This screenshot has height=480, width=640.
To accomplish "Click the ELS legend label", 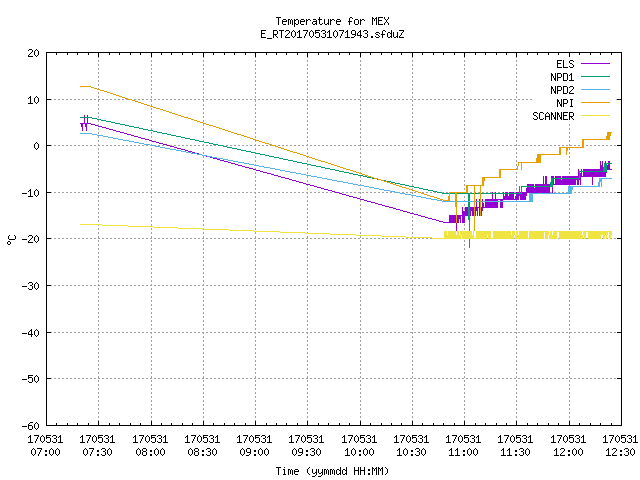I will pyautogui.click(x=565, y=64).
